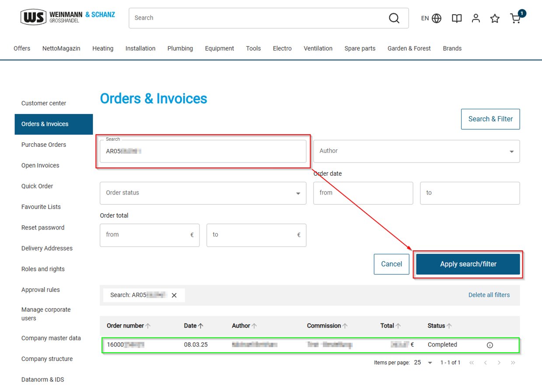542x392 pixels.
Task: Click the magnifier search icon in header
Action: coord(394,18)
